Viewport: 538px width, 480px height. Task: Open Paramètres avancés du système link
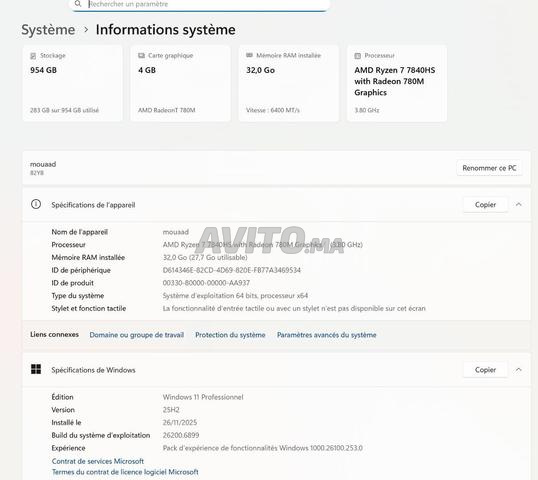(x=327, y=335)
